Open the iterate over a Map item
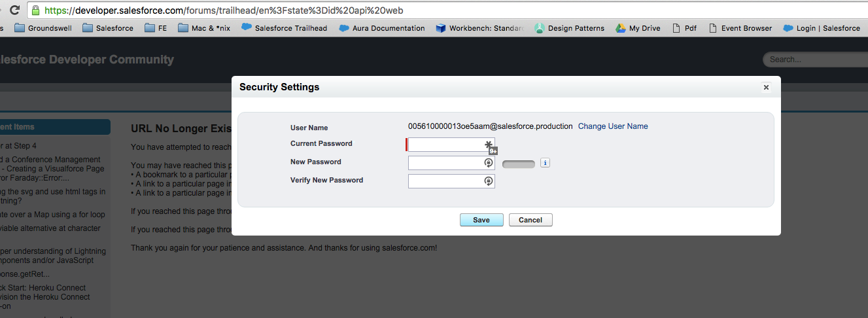This screenshot has width=868, height=318. click(52, 215)
